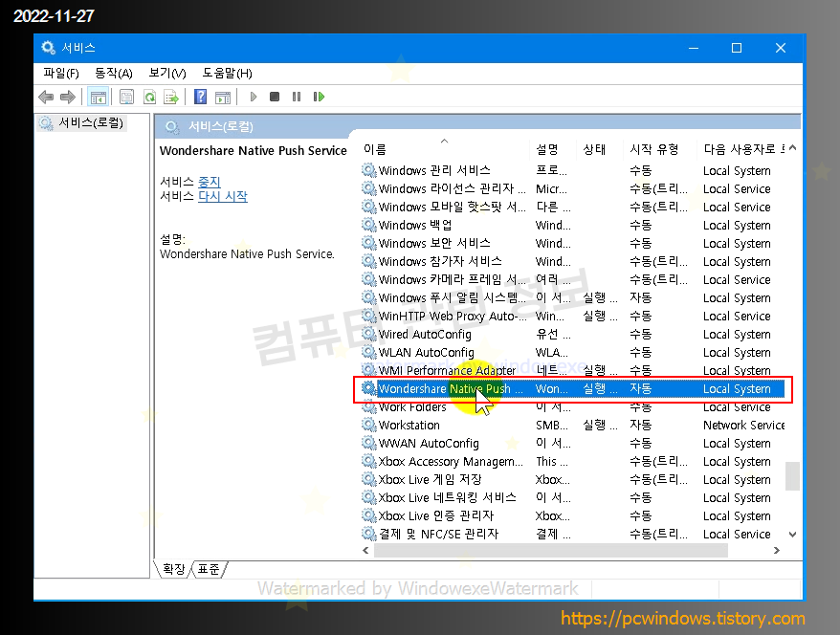Image resolution: width=840 pixels, height=635 pixels.
Task: Click the horizontal scrollbar right arrow
Action: pyautogui.click(x=777, y=551)
